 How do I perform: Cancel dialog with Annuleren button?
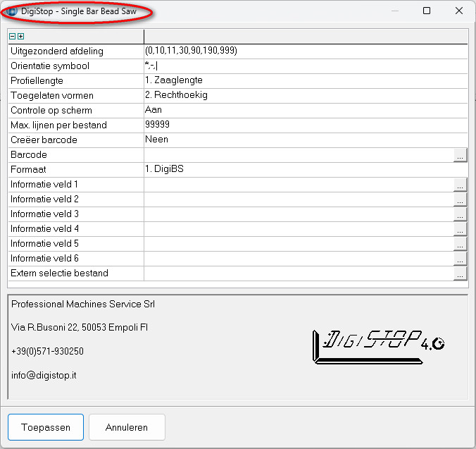pyautogui.click(x=127, y=427)
